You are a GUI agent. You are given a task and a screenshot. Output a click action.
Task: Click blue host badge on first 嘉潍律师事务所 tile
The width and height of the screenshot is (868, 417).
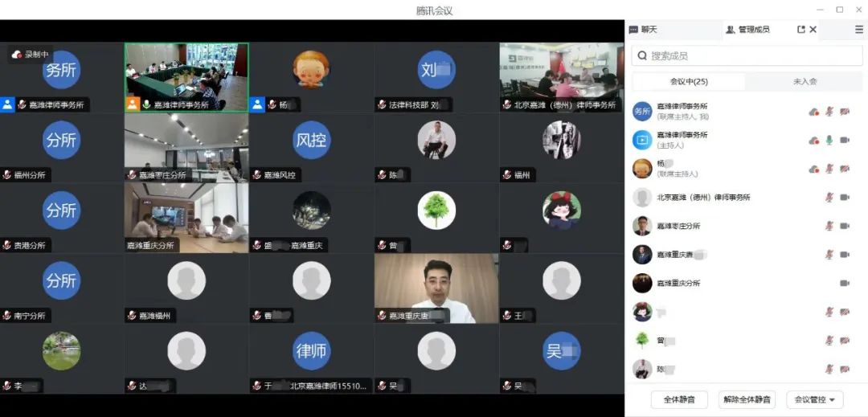(7, 104)
